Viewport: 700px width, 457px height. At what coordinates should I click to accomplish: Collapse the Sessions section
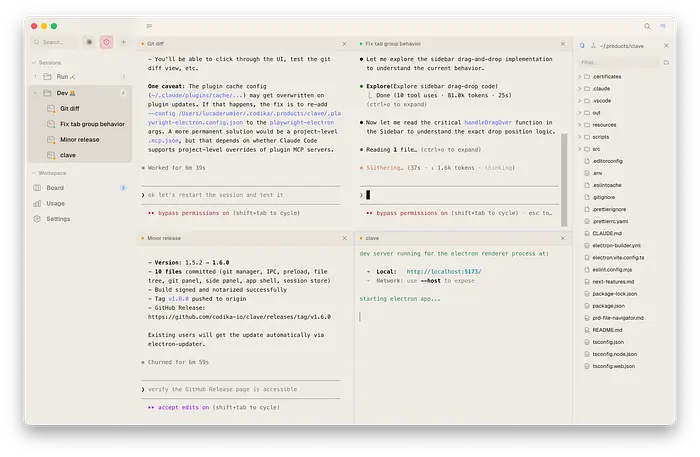point(34,62)
